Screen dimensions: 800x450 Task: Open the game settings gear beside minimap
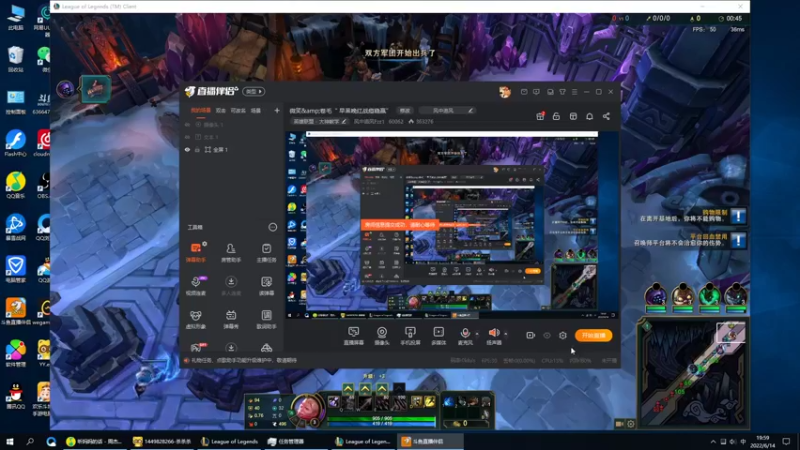(631, 424)
